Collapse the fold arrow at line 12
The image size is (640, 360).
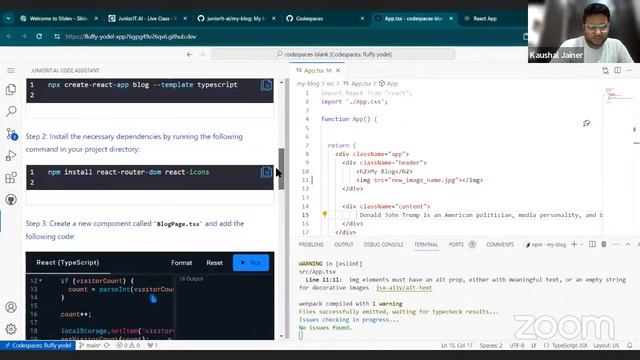tap(40, 281)
